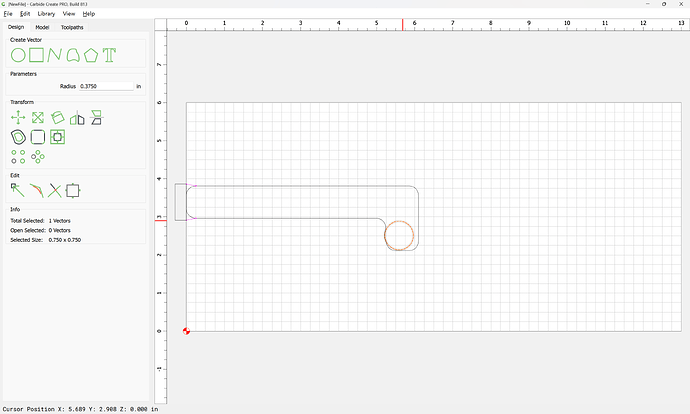Click the horizontal ruler at mark 10

click(x=567, y=24)
